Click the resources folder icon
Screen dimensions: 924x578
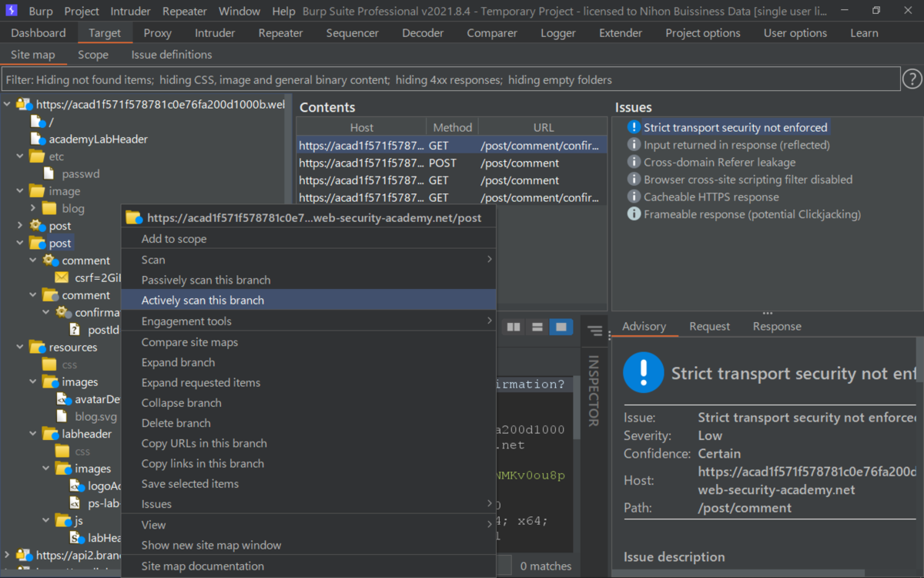pos(37,347)
